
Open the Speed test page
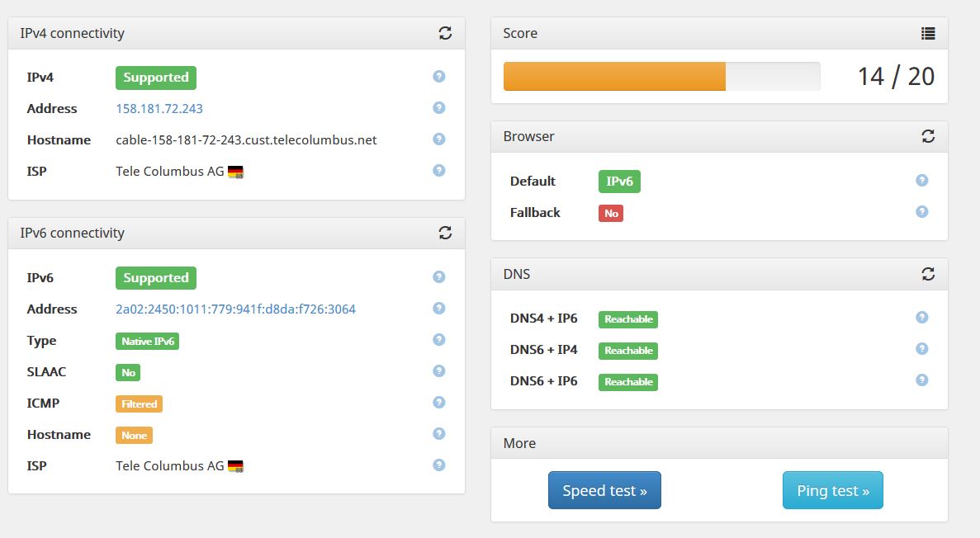pyautogui.click(x=604, y=491)
